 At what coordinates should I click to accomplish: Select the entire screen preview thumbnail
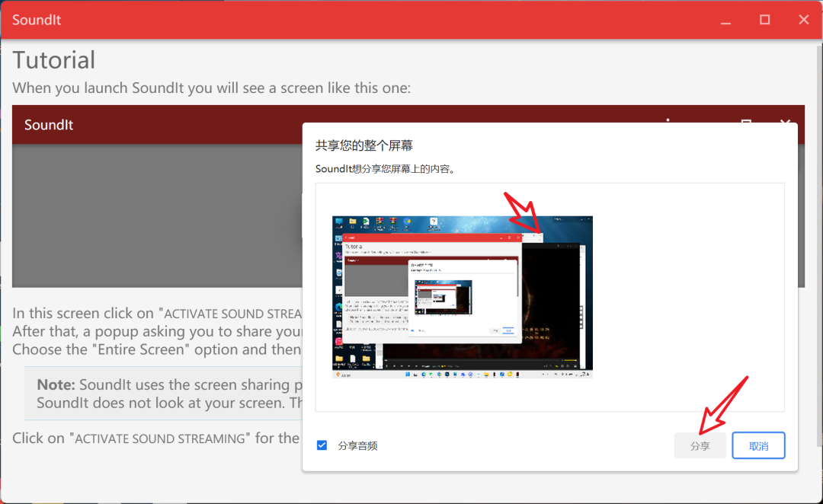point(462,297)
